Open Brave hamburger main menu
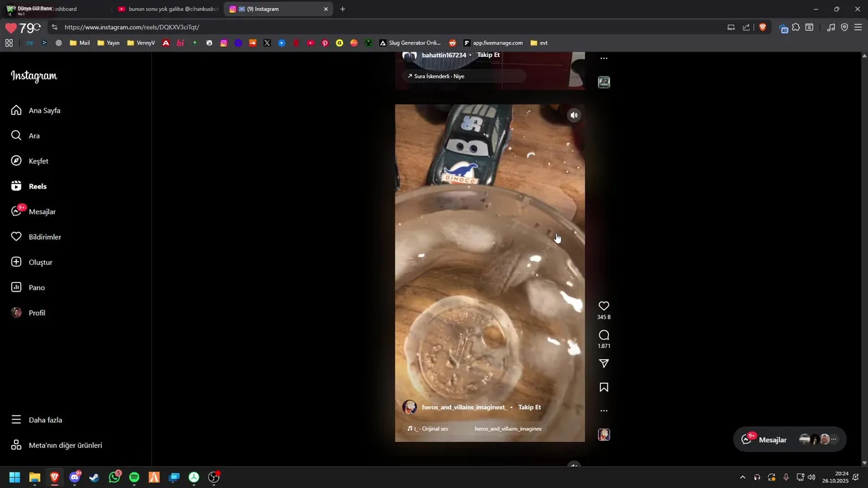The width and height of the screenshot is (868, 488). click(858, 27)
